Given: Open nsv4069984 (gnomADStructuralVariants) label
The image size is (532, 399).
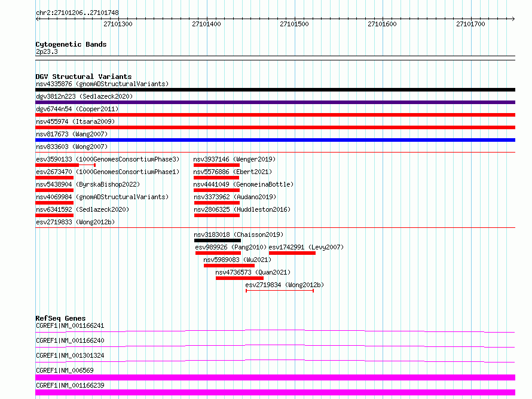Looking at the screenshot, I should pyautogui.click(x=102, y=197).
